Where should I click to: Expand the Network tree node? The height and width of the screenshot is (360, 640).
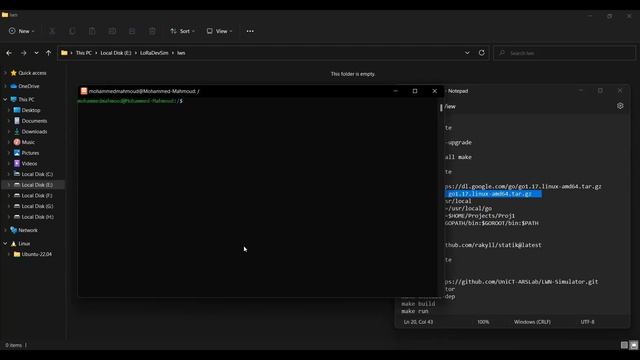(x=5, y=230)
